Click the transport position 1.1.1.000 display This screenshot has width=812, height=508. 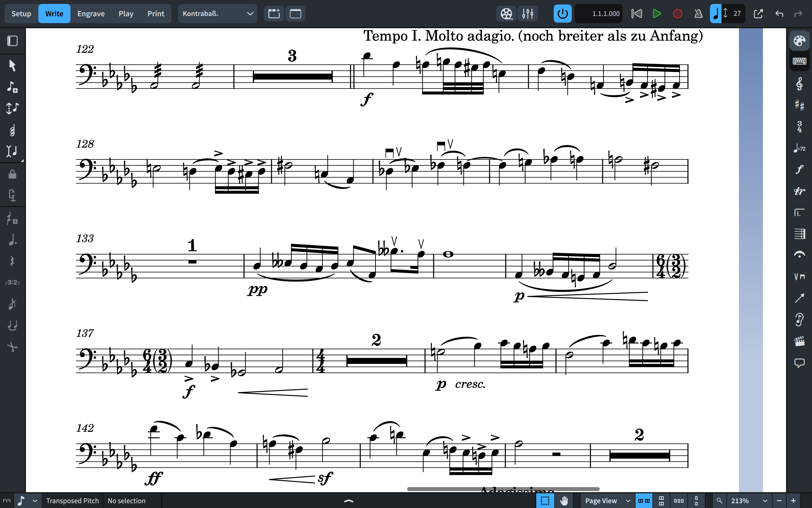click(x=599, y=14)
